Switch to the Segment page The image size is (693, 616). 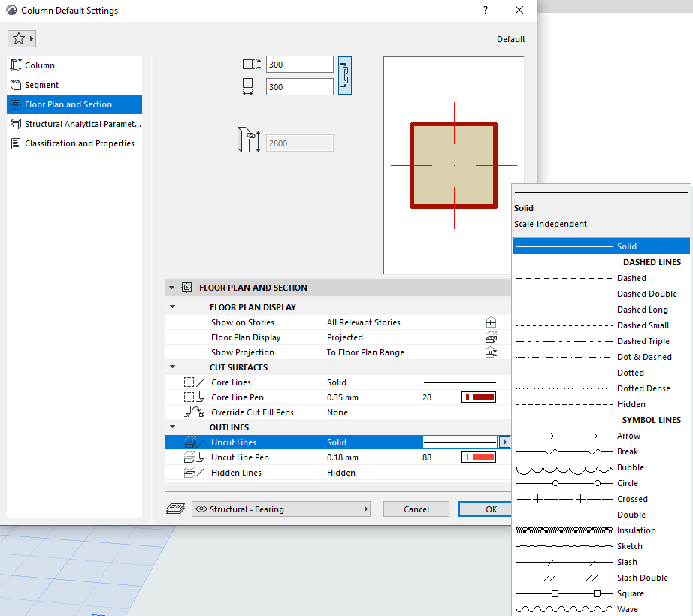pyautogui.click(x=41, y=85)
